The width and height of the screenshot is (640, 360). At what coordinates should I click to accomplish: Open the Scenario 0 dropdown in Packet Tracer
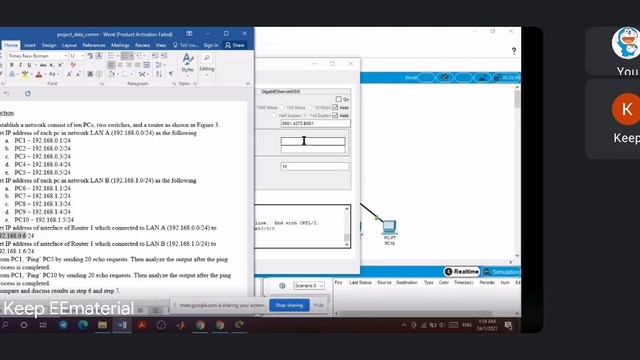(x=309, y=286)
